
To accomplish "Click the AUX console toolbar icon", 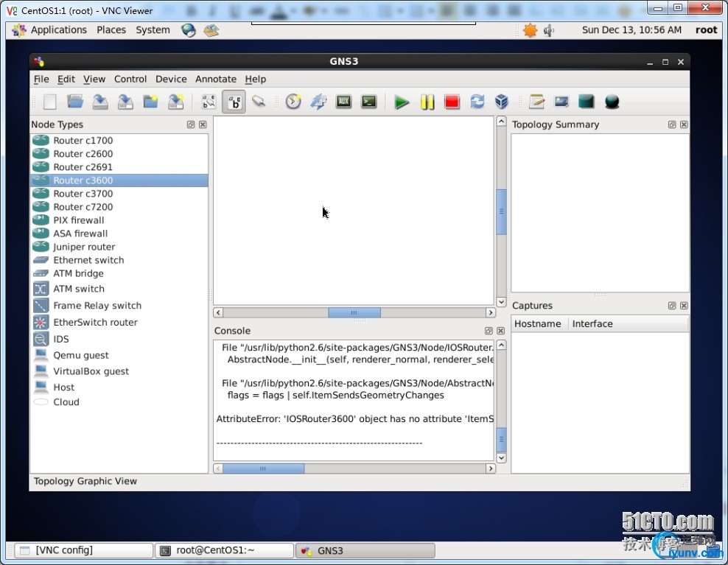I will click(x=343, y=102).
